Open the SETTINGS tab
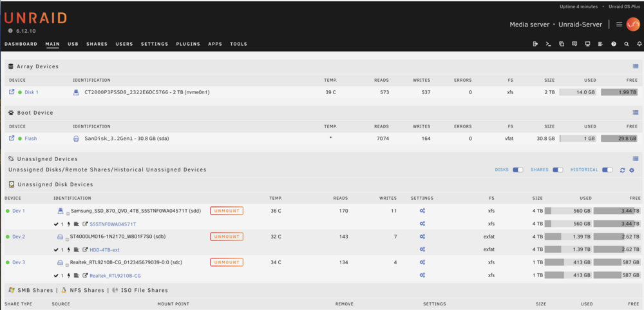The height and width of the screenshot is (310, 644). 155,44
